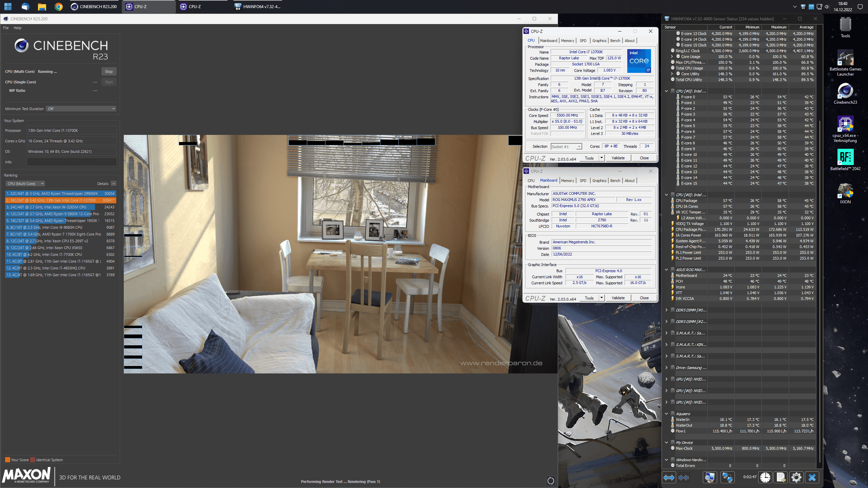Screen dimensions: 868x488
Task: Click the HWiNFO expand columns arrows icon
Action: (x=669, y=477)
